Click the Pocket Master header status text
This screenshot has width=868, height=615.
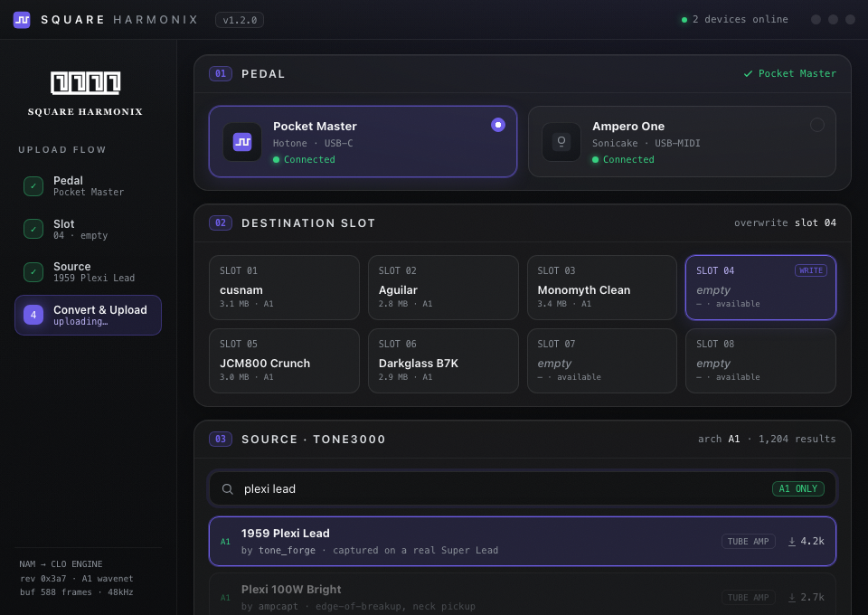(x=797, y=73)
